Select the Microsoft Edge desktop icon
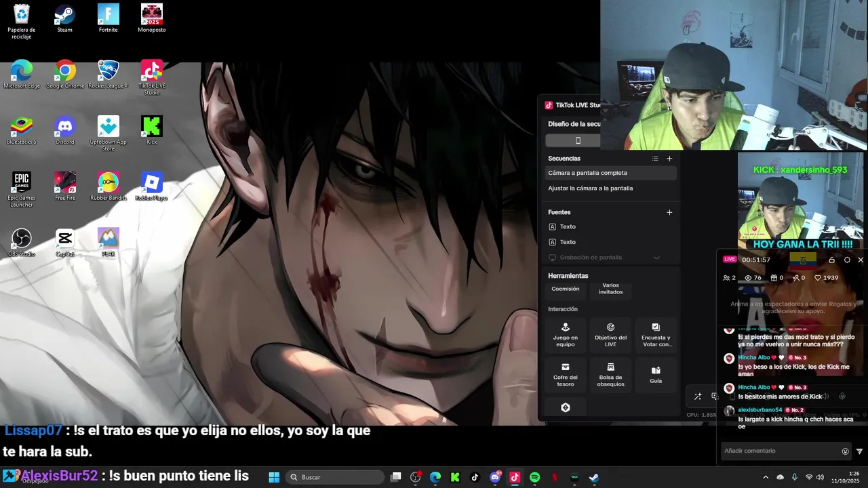The width and height of the screenshot is (868, 488). click(x=22, y=75)
